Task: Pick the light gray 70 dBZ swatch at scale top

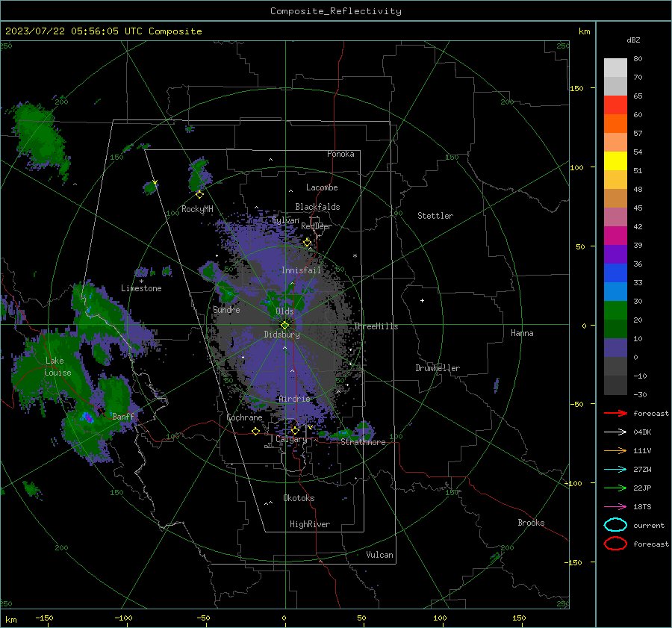Action: tap(615, 67)
